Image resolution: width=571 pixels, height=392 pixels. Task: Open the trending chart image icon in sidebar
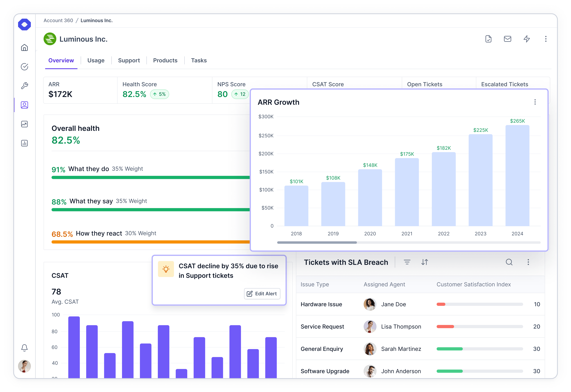[24, 124]
